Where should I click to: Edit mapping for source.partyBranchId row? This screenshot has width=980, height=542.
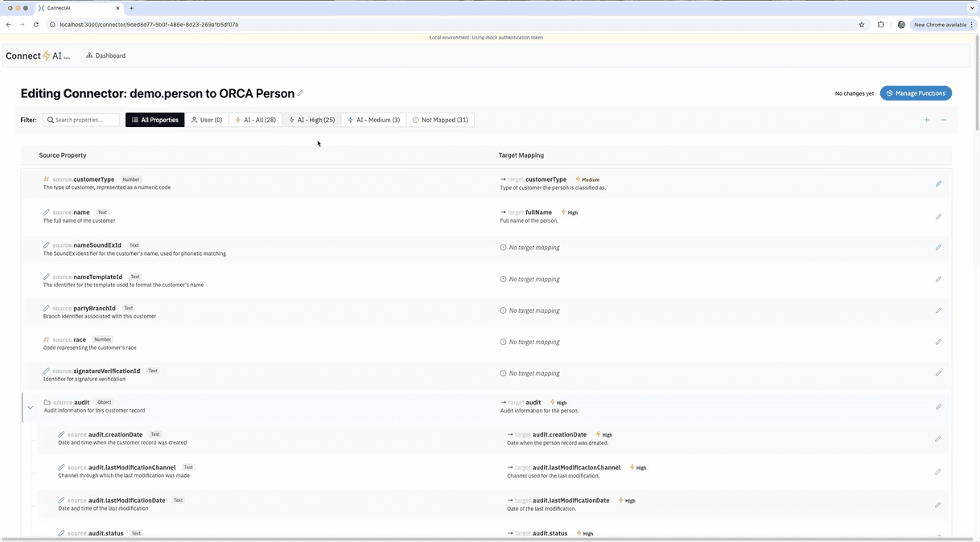938,310
